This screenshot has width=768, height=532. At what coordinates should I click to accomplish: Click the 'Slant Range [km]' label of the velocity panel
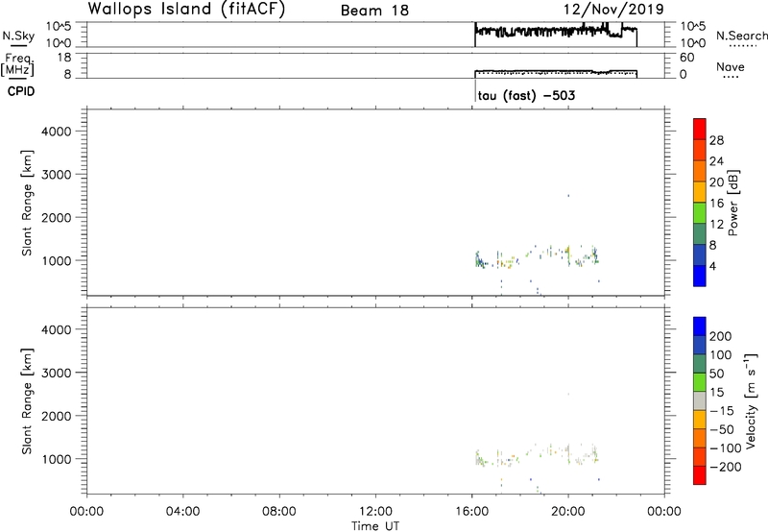tap(27, 401)
